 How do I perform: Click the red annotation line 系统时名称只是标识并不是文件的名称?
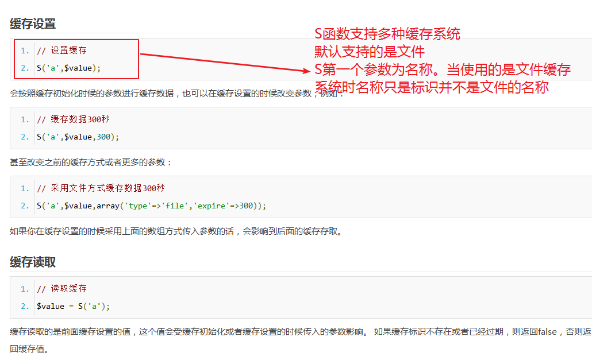pos(431,88)
